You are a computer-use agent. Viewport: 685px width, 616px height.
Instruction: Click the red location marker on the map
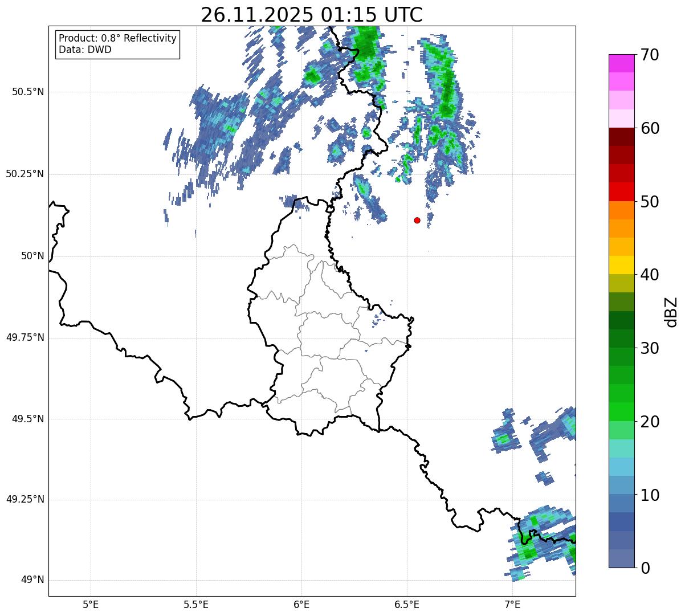(x=417, y=221)
